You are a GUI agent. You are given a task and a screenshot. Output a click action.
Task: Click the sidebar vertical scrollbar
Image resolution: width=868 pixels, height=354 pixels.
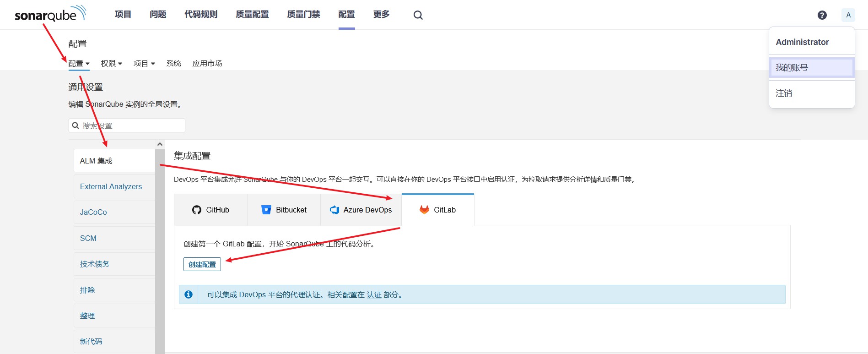click(x=160, y=252)
